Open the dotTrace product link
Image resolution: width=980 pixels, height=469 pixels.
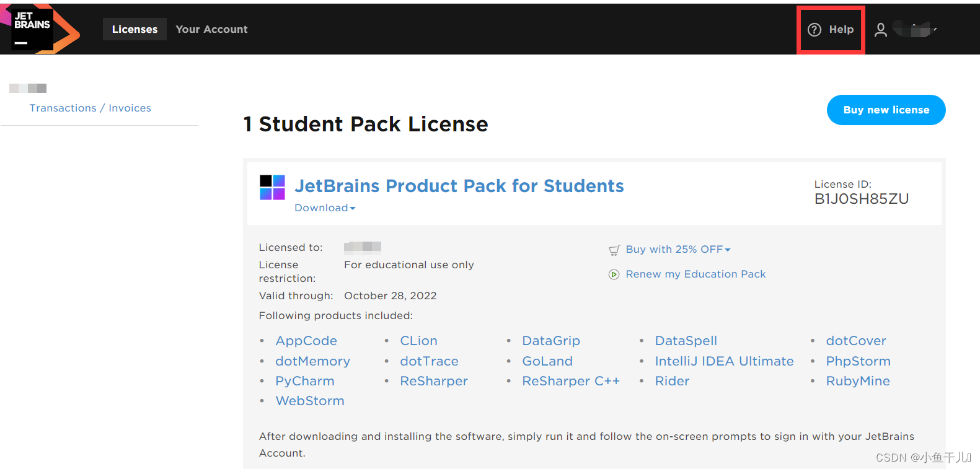pyautogui.click(x=429, y=361)
